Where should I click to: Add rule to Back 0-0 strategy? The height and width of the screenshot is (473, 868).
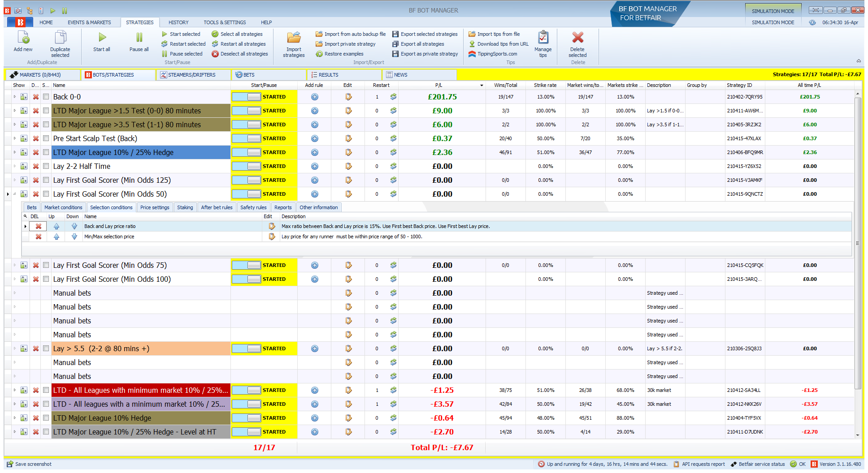pos(315,97)
